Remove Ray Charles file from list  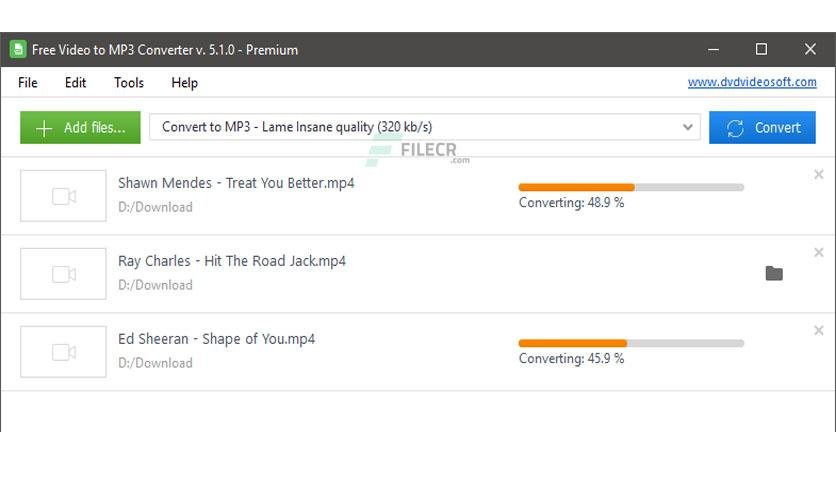tap(818, 252)
